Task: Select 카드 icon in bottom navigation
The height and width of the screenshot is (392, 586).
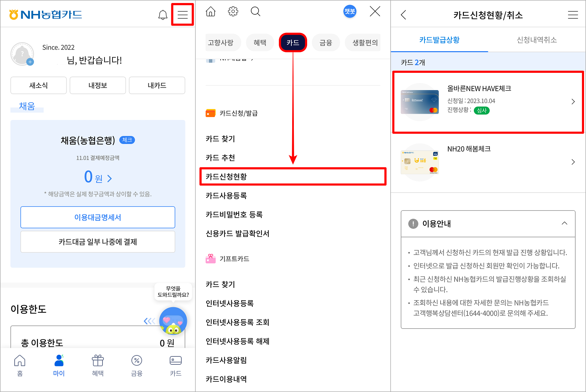Action: click(175, 365)
